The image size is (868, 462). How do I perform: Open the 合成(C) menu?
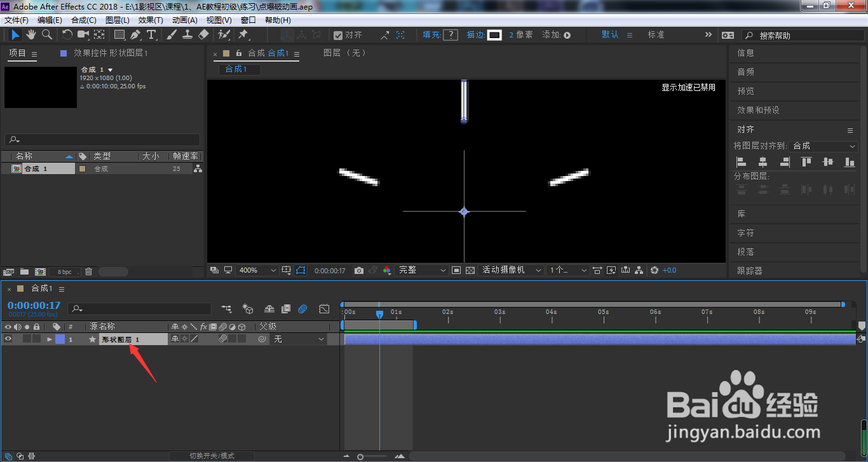coord(84,20)
